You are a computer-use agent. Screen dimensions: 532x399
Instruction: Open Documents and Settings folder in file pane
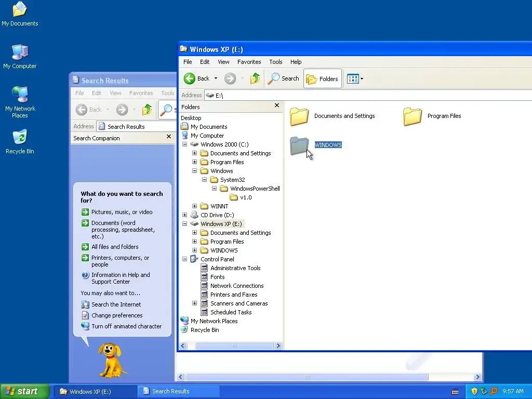coord(332,116)
